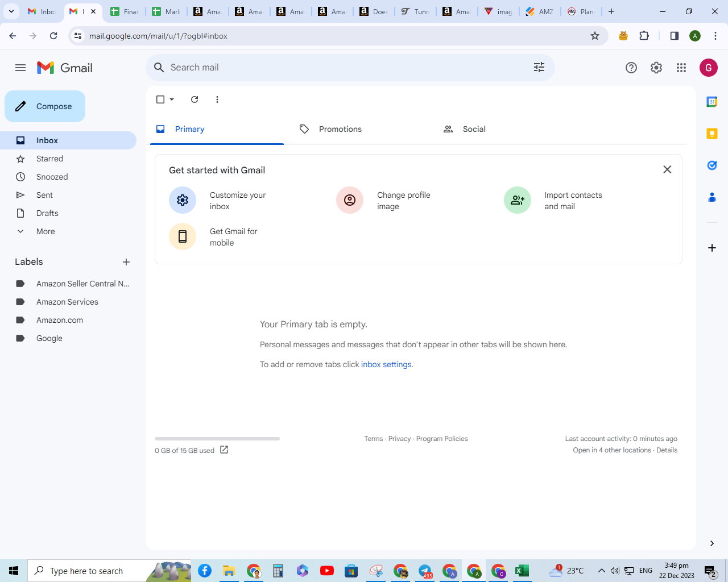The width and height of the screenshot is (728, 582).
Task: Open Google Tasks side panel
Action: pyautogui.click(x=712, y=165)
